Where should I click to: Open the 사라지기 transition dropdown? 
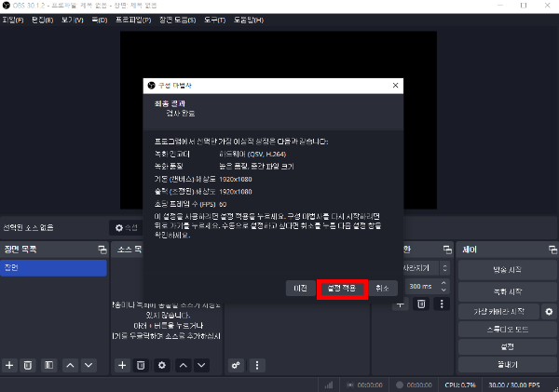tap(427, 268)
